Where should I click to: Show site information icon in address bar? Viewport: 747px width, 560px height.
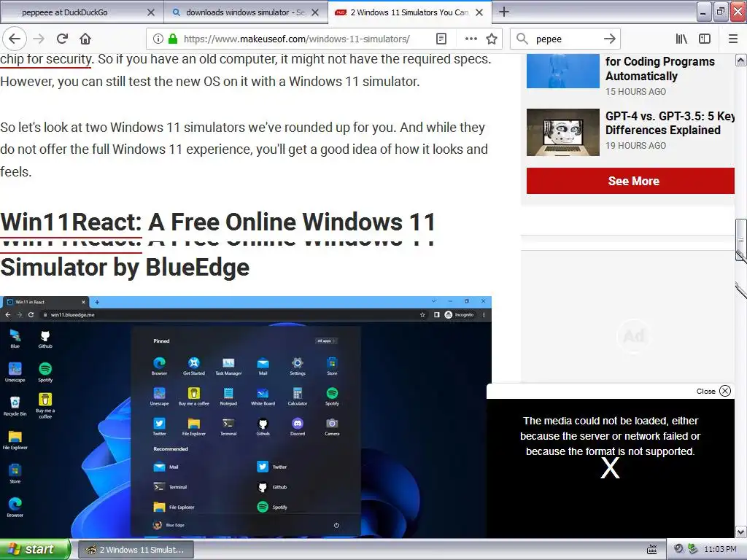tap(158, 39)
